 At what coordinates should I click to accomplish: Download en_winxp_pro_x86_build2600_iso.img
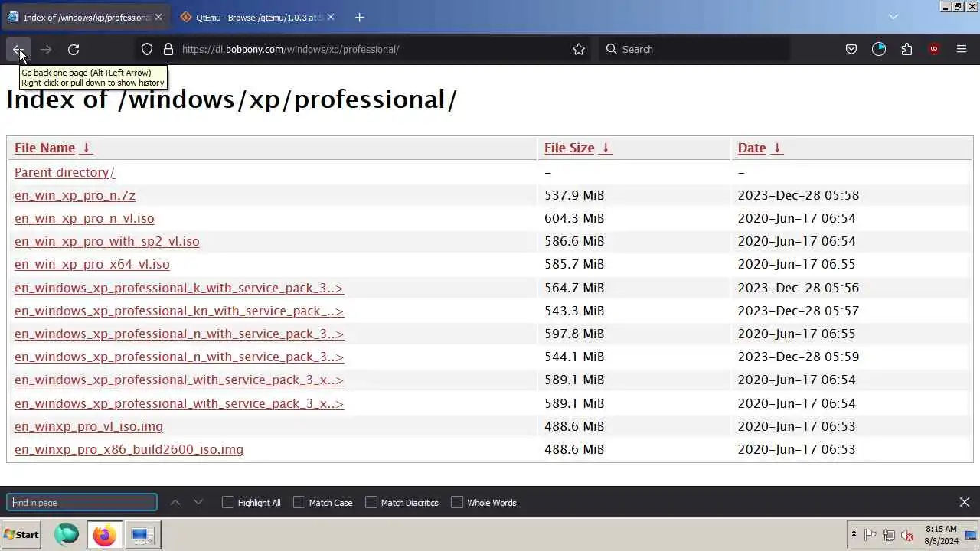(x=129, y=449)
